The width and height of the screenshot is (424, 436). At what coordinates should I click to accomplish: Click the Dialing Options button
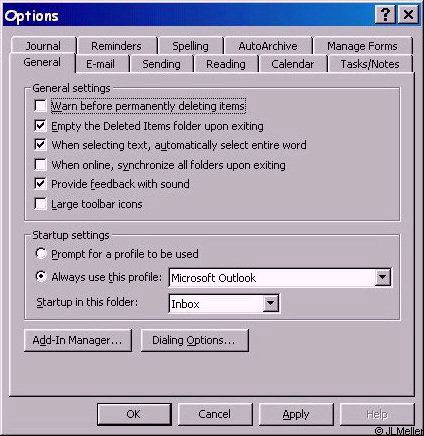195,340
